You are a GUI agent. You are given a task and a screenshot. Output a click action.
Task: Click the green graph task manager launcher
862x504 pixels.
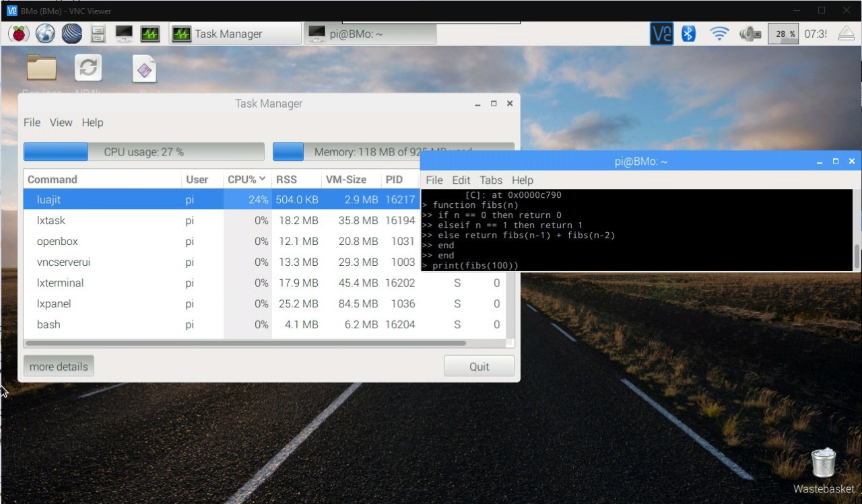coord(150,34)
